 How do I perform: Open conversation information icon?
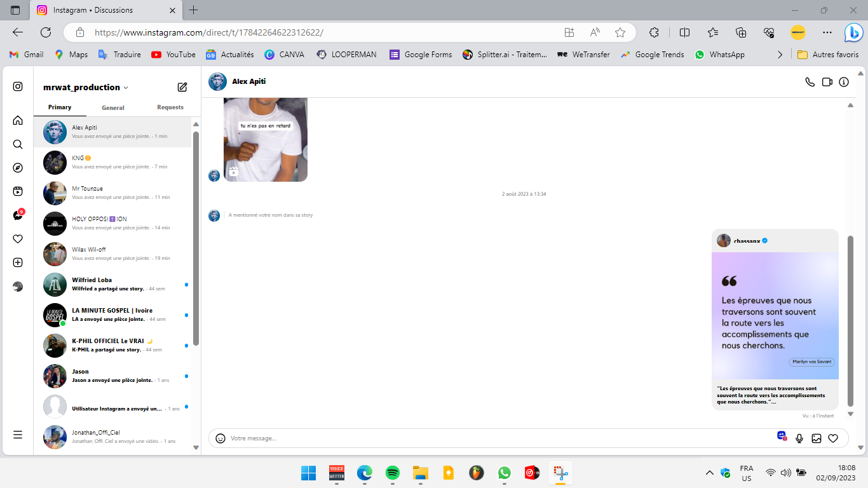pos(844,82)
